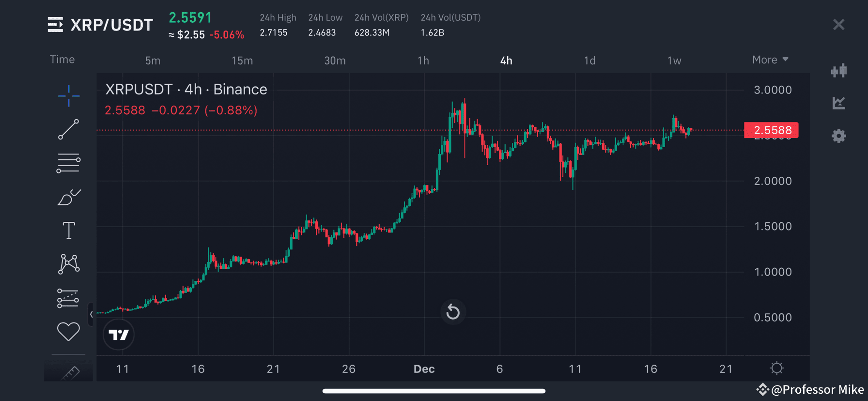The height and width of the screenshot is (401, 868).
Task: Pick the Brush drawing tool
Action: click(68, 197)
